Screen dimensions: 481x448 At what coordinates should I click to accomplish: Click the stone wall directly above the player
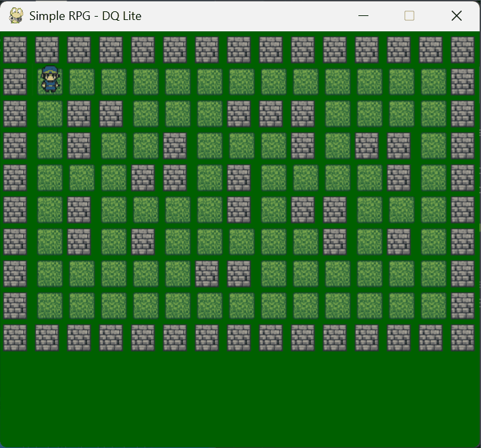[47, 50]
